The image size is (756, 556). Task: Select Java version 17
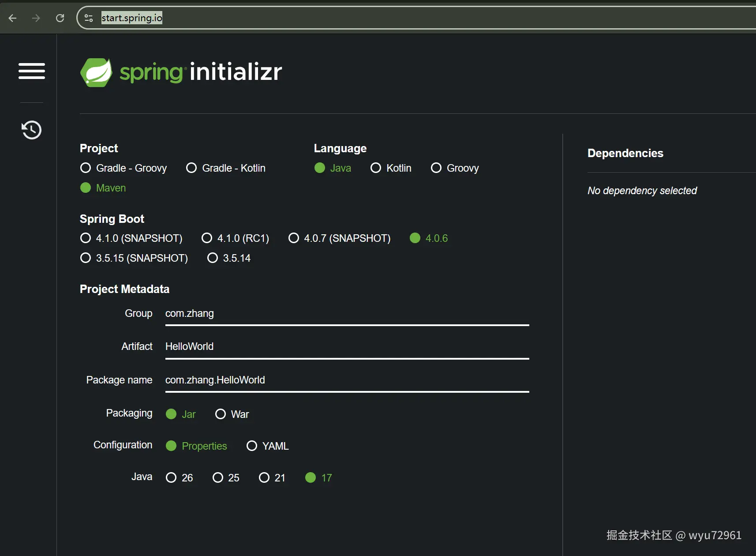(x=318, y=478)
